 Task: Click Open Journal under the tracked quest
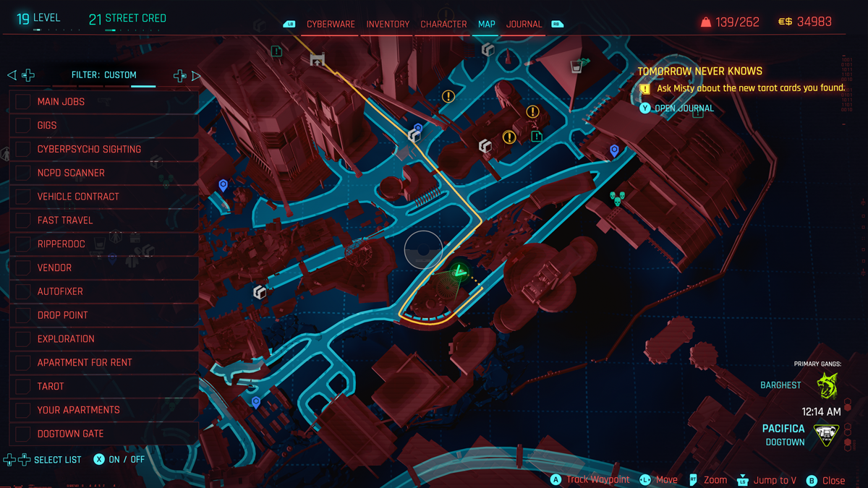point(684,108)
